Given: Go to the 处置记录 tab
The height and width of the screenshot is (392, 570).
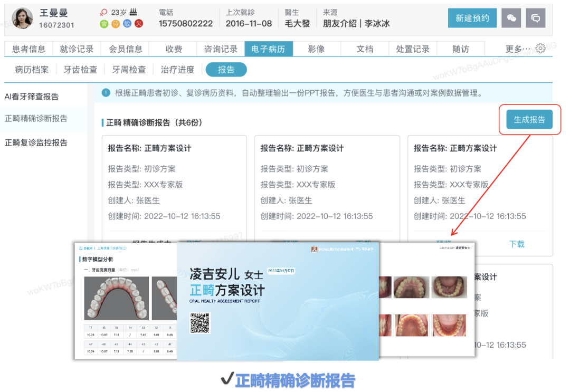Looking at the screenshot, I should [x=413, y=49].
